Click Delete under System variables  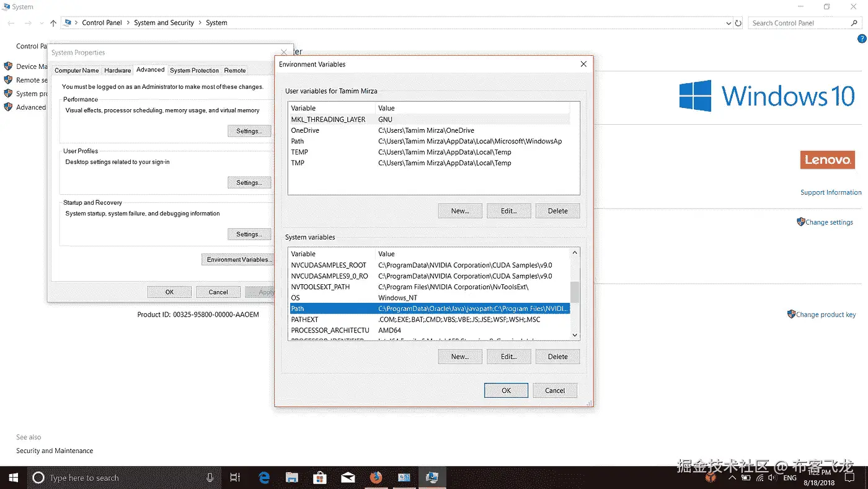pos(558,356)
